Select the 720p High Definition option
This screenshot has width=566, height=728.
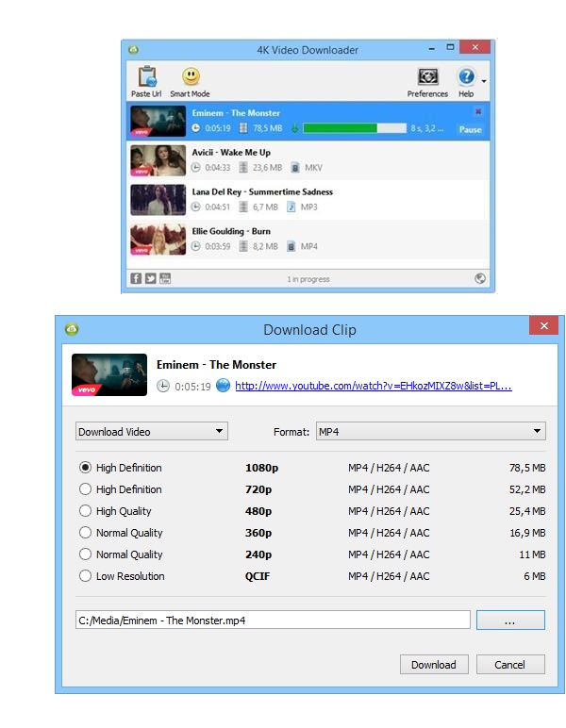click(86, 489)
